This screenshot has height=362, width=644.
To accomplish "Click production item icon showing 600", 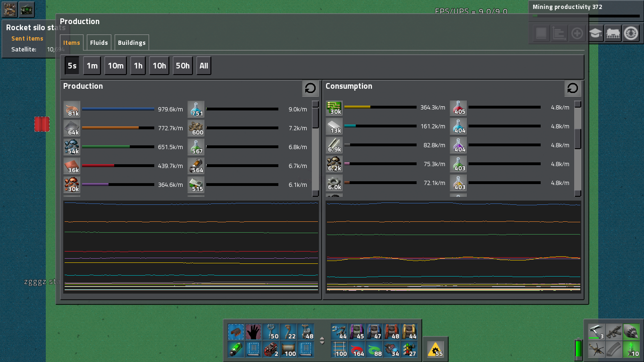I will (196, 128).
